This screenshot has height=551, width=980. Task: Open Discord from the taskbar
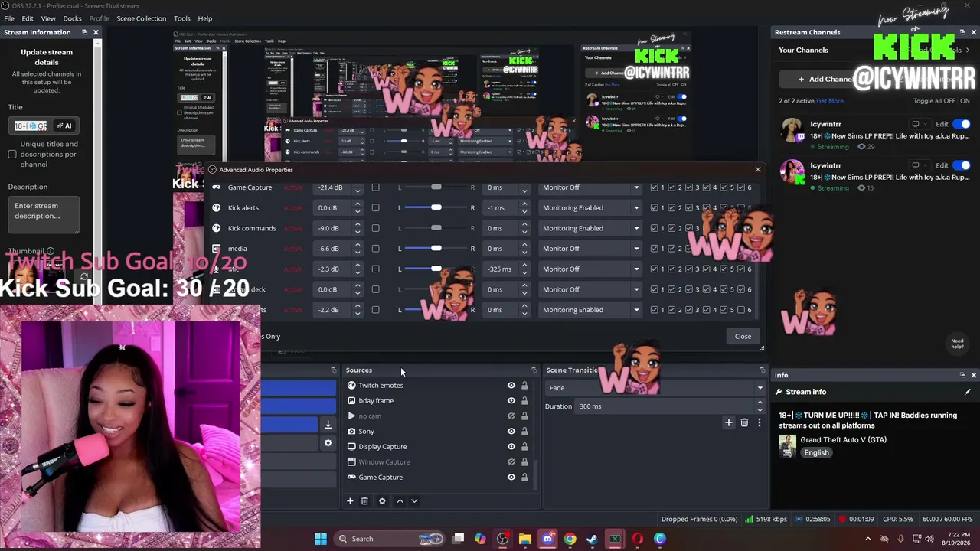547,539
